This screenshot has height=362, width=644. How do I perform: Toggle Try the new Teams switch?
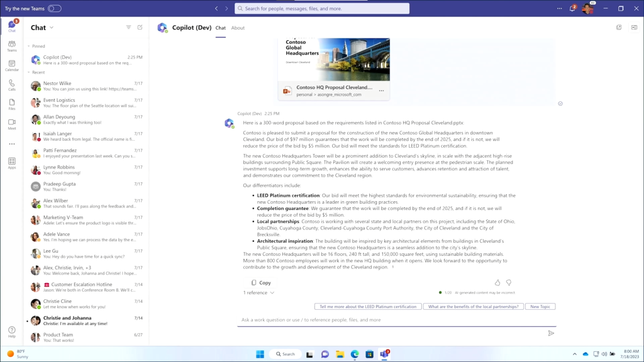tap(54, 8)
